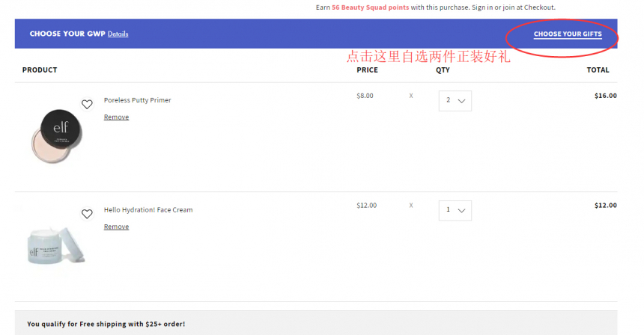Click the PRICE column header
The image size is (644, 335).
tap(367, 70)
